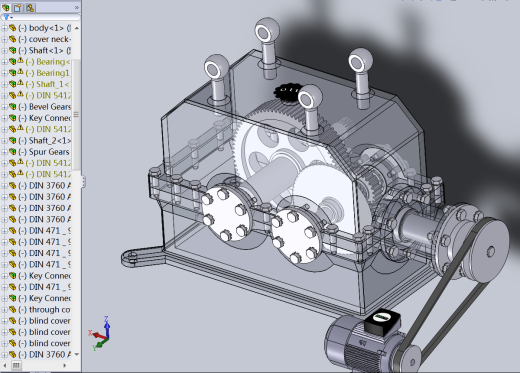Show more manager tabs via double chevron
520x373 pixels.
(77, 7)
